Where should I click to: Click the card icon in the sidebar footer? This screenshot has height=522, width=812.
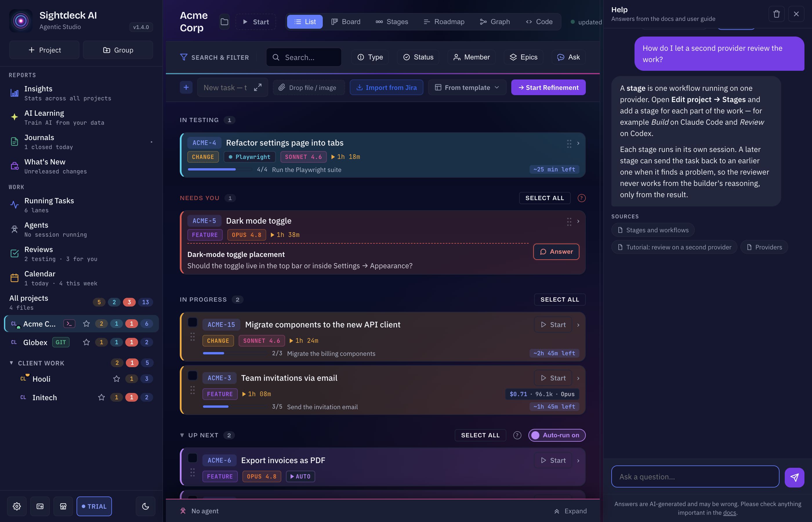click(40, 506)
